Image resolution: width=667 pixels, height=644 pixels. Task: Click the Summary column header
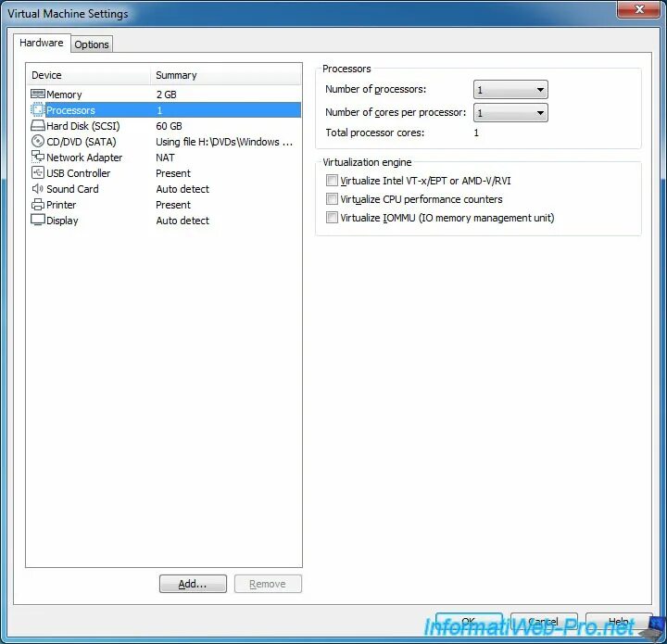click(x=226, y=75)
